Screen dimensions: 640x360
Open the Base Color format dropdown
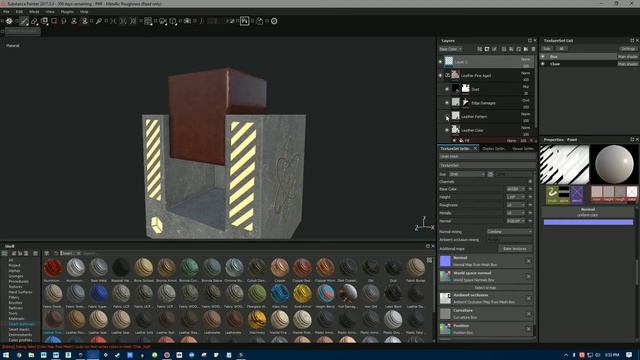click(516, 189)
